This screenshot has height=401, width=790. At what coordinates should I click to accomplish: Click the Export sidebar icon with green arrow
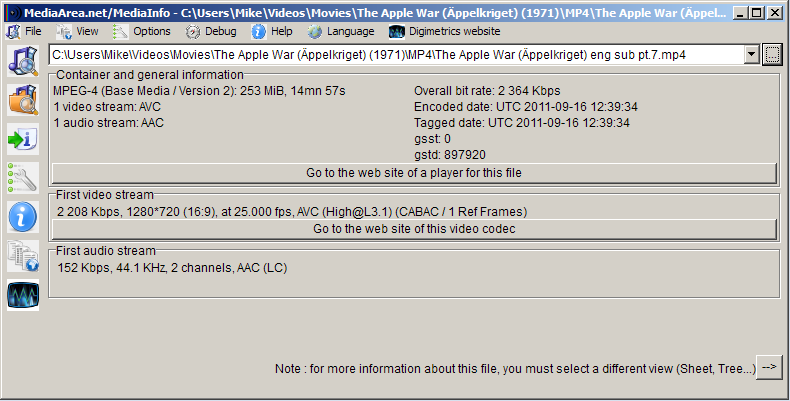coord(22,139)
